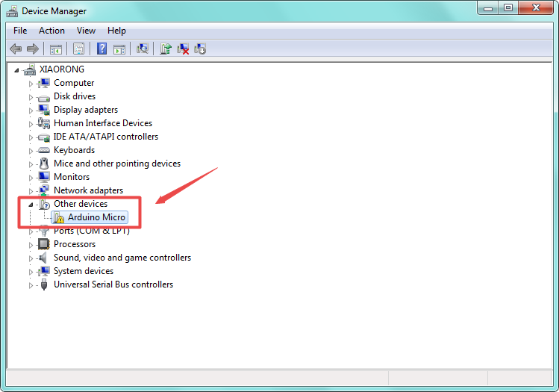Viewport: 559px width, 392px height.
Task: Click the Device Manager title bar icon
Action: point(12,11)
